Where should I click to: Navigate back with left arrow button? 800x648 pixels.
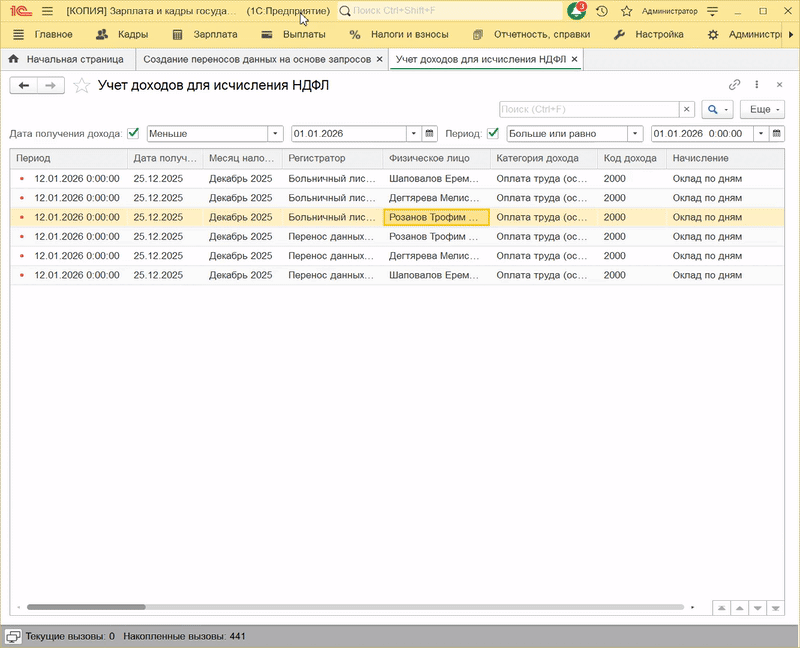pyautogui.click(x=23, y=85)
